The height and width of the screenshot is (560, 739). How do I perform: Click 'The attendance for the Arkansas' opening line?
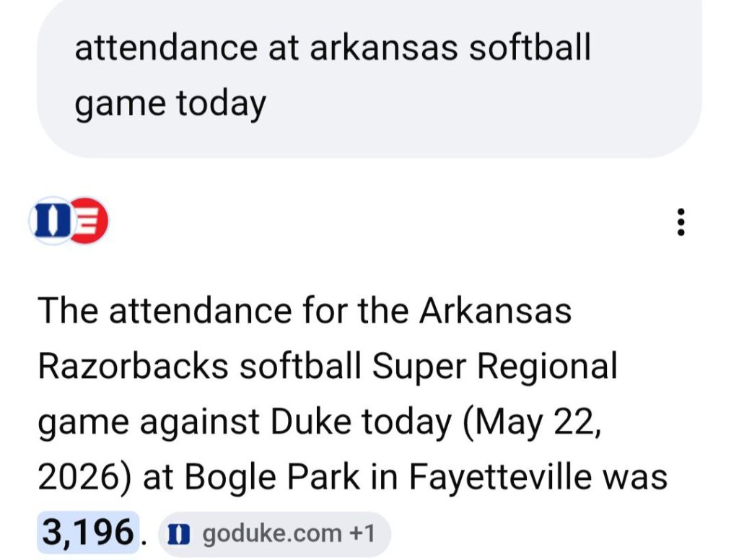(305, 311)
